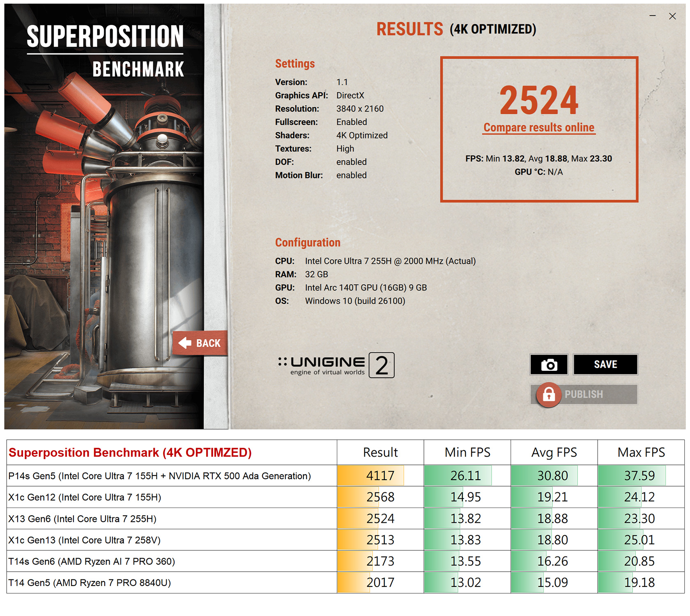
Task: Click the large 2524 score
Action: (x=539, y=101)
